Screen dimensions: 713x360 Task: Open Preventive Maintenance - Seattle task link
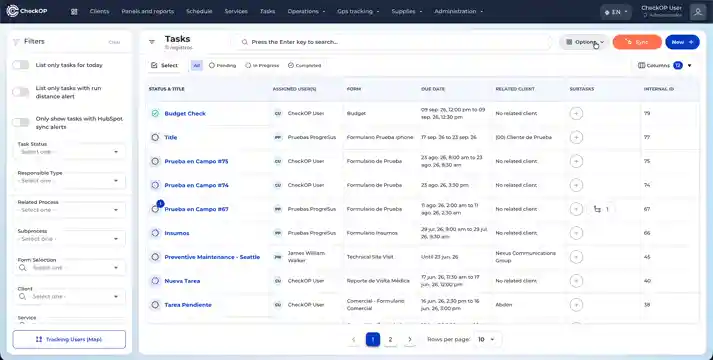click(212, 257)
